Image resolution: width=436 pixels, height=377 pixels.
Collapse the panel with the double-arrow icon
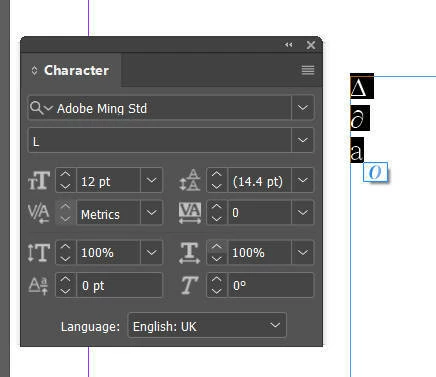(288, 45)
